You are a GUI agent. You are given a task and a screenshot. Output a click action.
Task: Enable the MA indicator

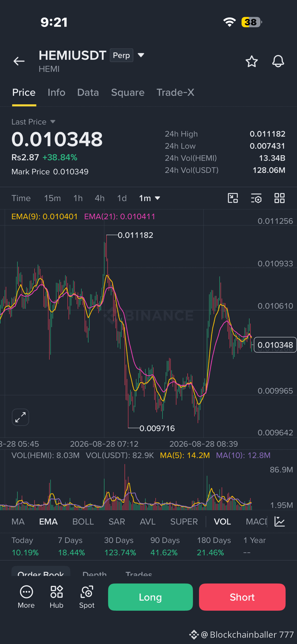tap(18, 522)
